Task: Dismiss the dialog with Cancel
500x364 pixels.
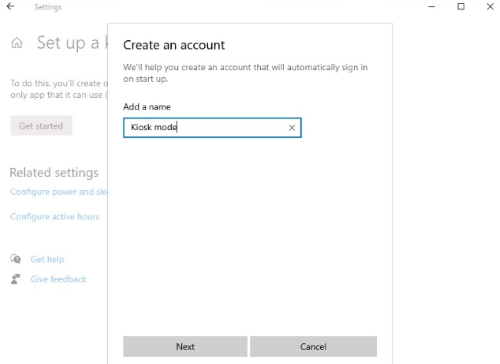Action: point(313,347)
